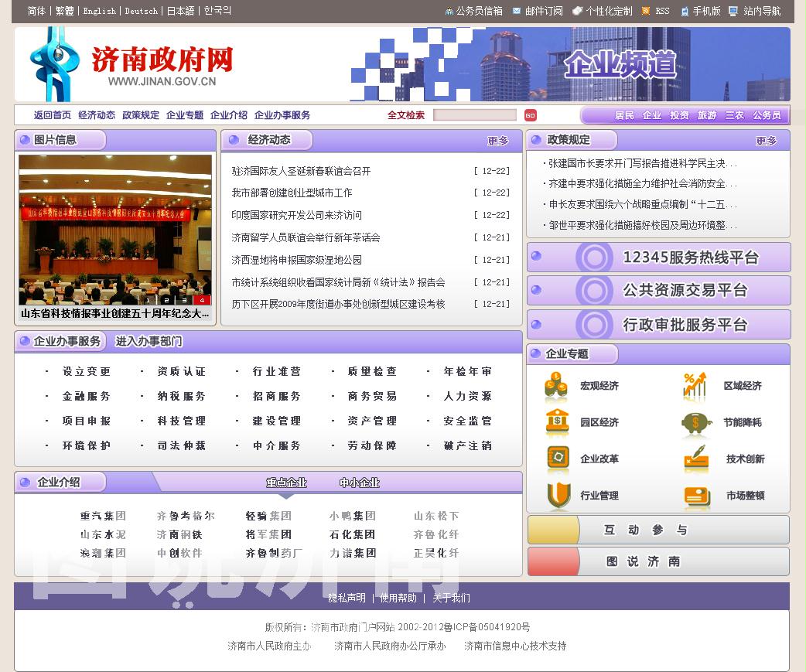Image resolution: width=806 pixels, height=672 pixels.
Task: Switch to the 中小企业 tab
Action: tap(359, 483)
